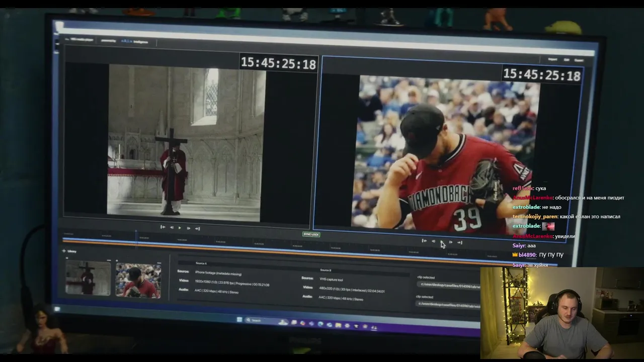
Task: Click minus icon above church thumbnail
Action: (109, 260)
